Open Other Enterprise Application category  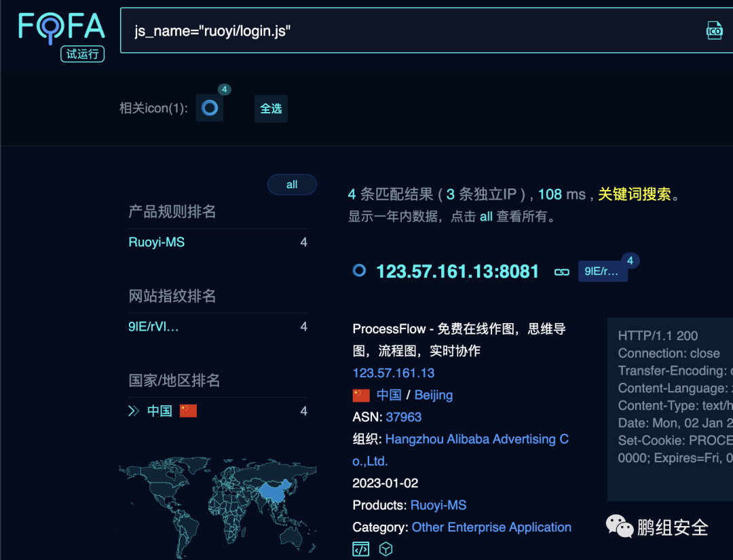tap(491, 527)
